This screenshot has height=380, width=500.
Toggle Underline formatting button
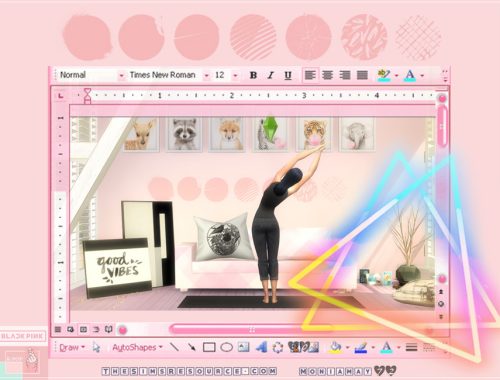(x=288, y=75)
